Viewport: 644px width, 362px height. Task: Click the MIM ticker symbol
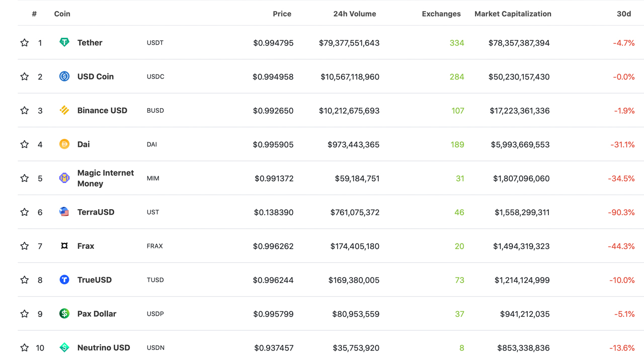pos(153,178)
